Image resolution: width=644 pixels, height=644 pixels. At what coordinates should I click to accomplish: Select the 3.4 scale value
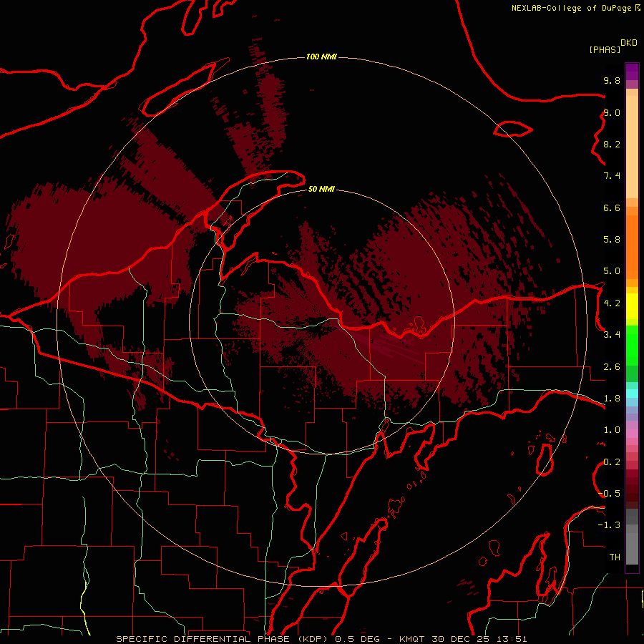pyautogui.click(x=612, y=335)
